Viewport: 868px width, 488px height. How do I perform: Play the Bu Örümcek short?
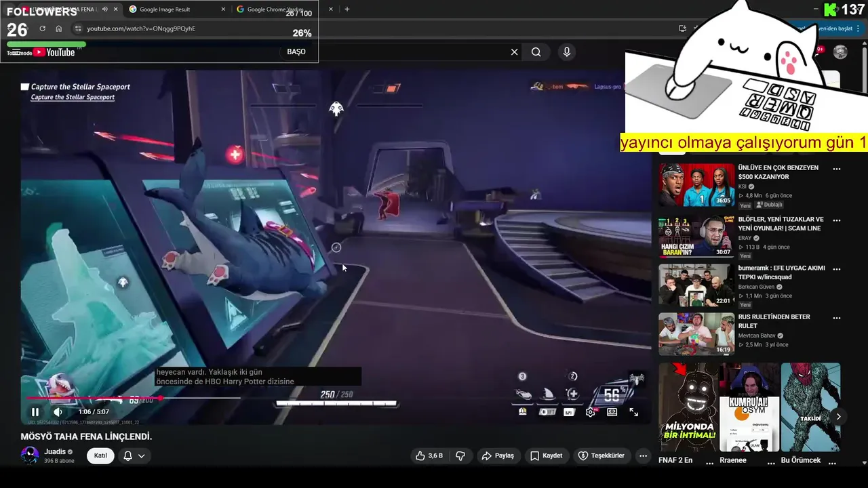click(810, 407)
